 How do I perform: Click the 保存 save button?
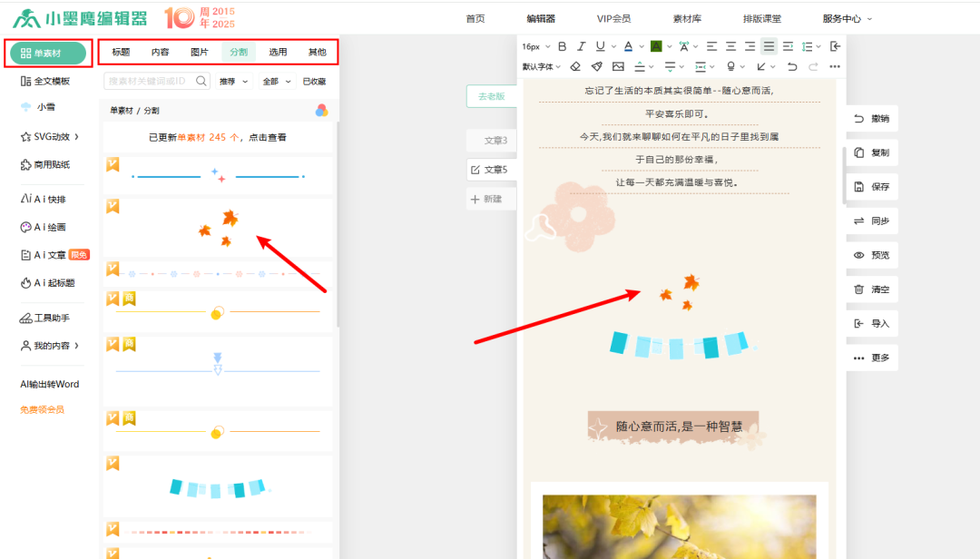871,187
